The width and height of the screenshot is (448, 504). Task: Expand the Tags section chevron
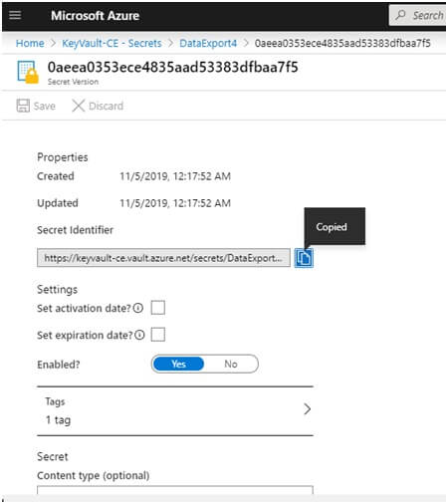coord(308,409)
